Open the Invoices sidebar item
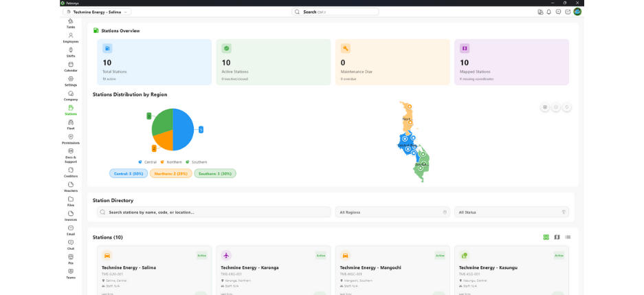This screenshot has width=644, height=295. coord(71,215)
